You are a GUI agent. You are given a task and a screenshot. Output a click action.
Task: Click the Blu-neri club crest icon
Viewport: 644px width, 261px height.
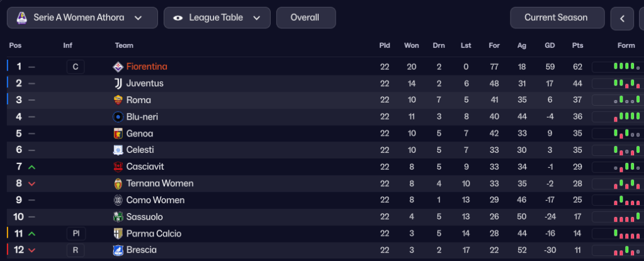118,117
